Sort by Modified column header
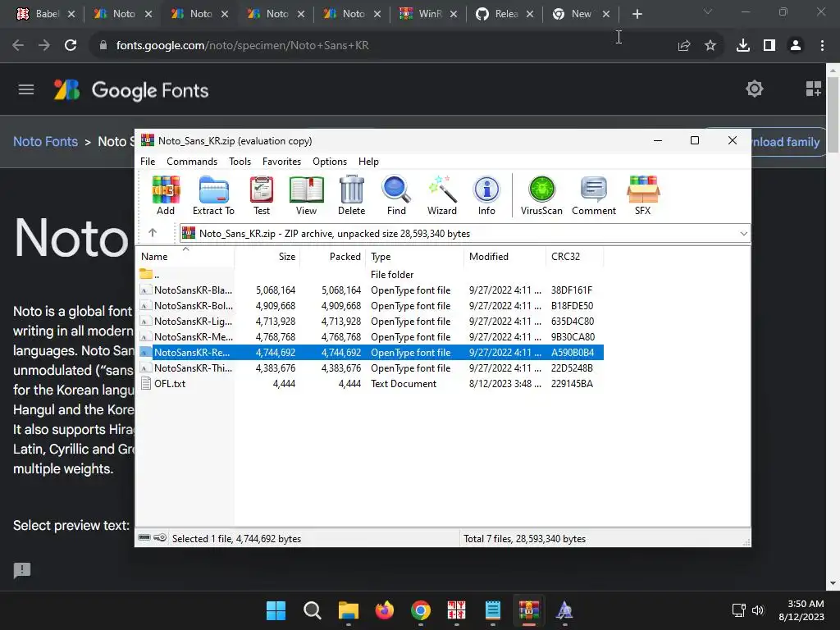The width and height of the screenshot is (840, 630). 504,257
